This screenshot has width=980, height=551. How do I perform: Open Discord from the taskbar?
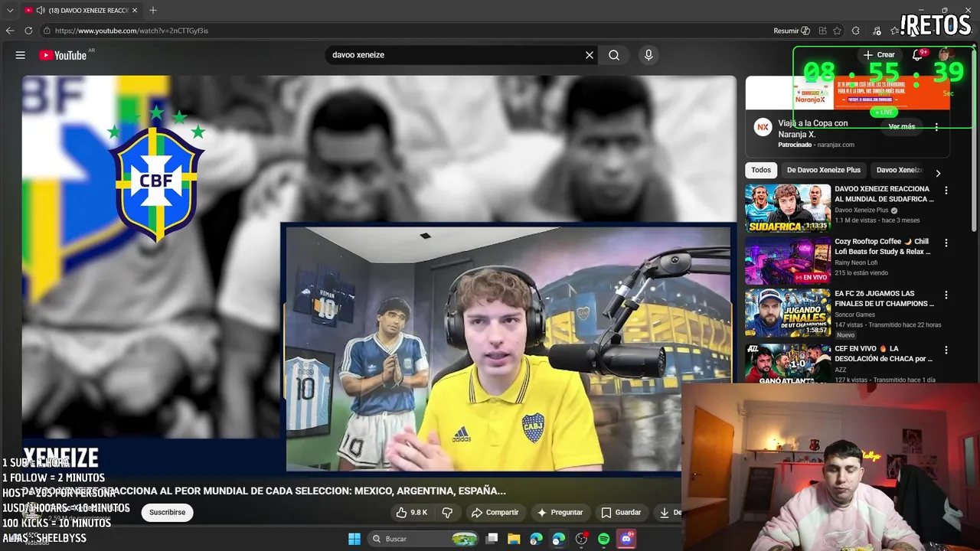pos(626,539)
